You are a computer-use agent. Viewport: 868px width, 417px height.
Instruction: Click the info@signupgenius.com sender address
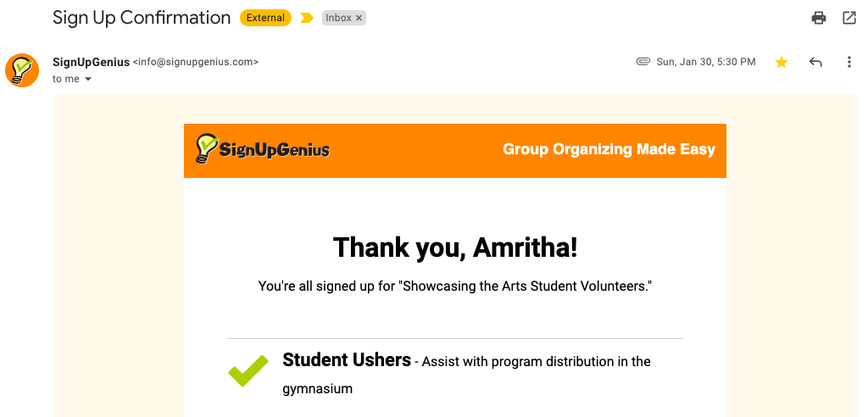(196, 62)
